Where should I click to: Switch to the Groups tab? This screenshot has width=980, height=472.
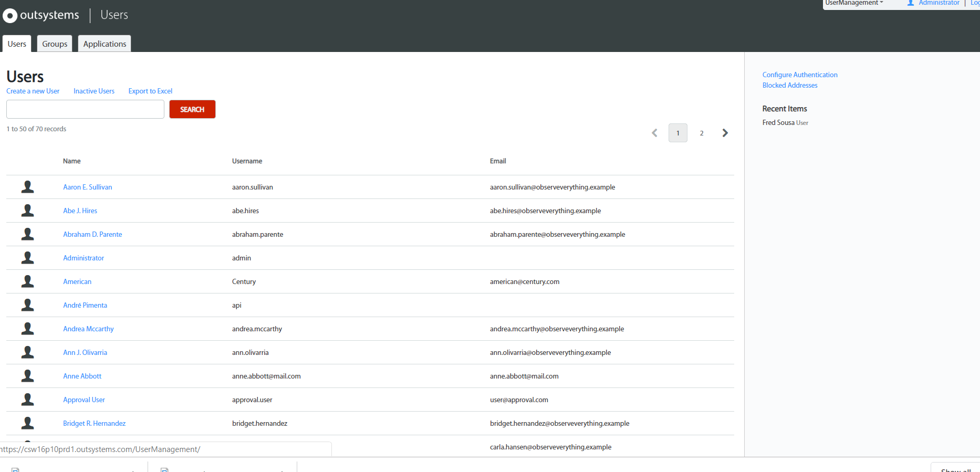pos(55,44)
